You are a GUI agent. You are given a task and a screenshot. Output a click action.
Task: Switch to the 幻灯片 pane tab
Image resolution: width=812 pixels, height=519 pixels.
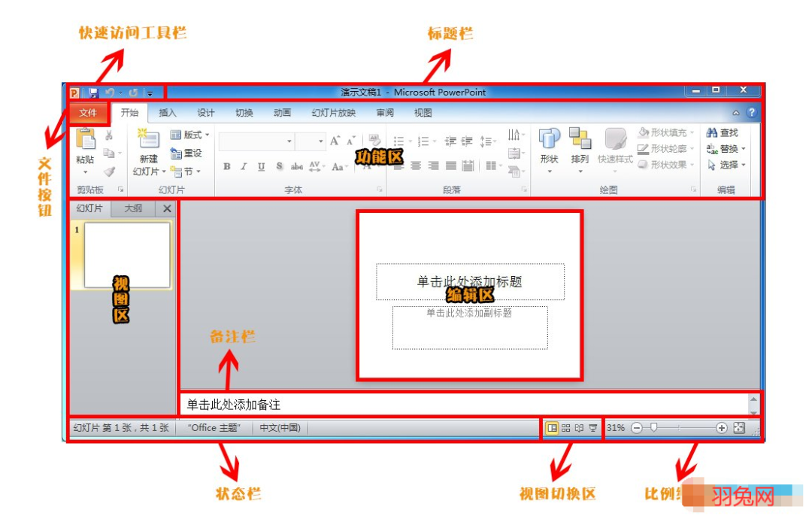click(x=89, y=208)
